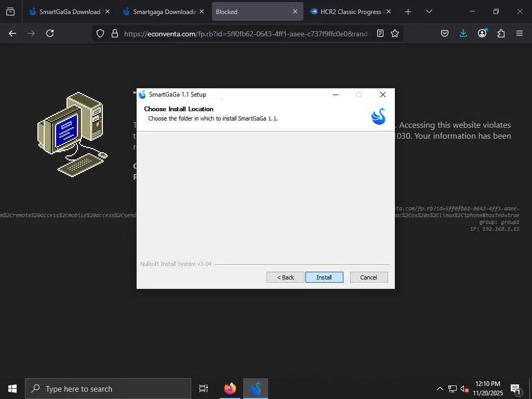Open the Extensions panel

click(501, 33)
